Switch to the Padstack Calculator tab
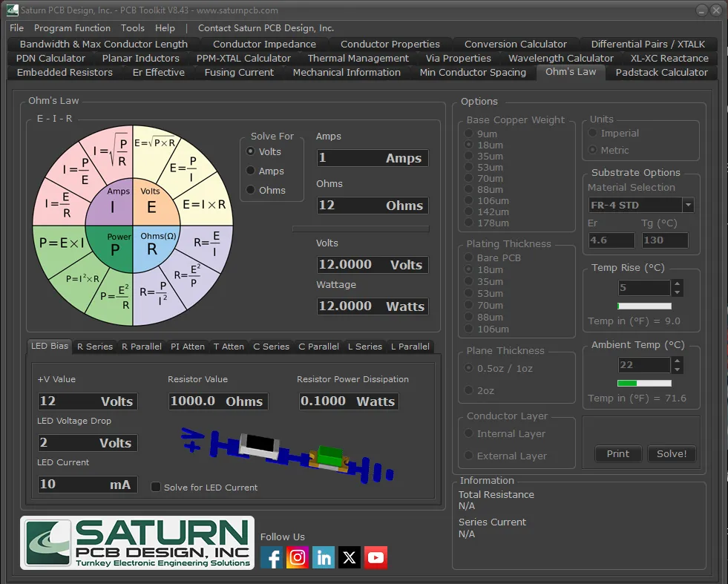 662,73
